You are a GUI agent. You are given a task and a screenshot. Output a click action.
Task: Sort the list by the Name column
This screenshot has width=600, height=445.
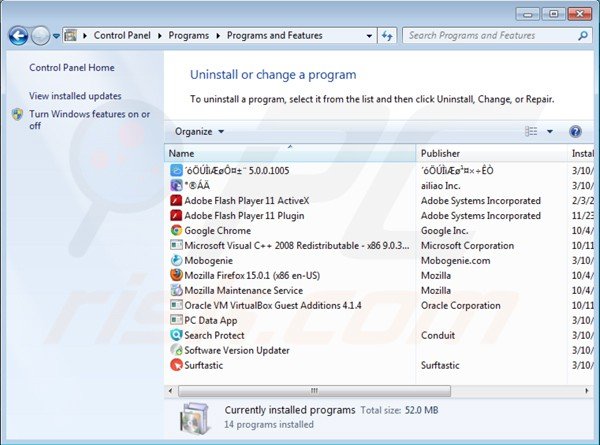tap(290, 153)
